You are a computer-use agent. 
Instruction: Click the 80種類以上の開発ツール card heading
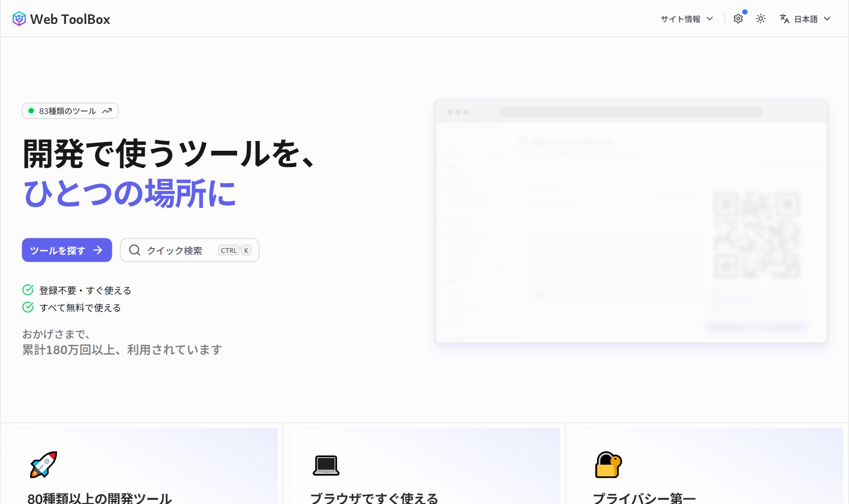(99, 498)
